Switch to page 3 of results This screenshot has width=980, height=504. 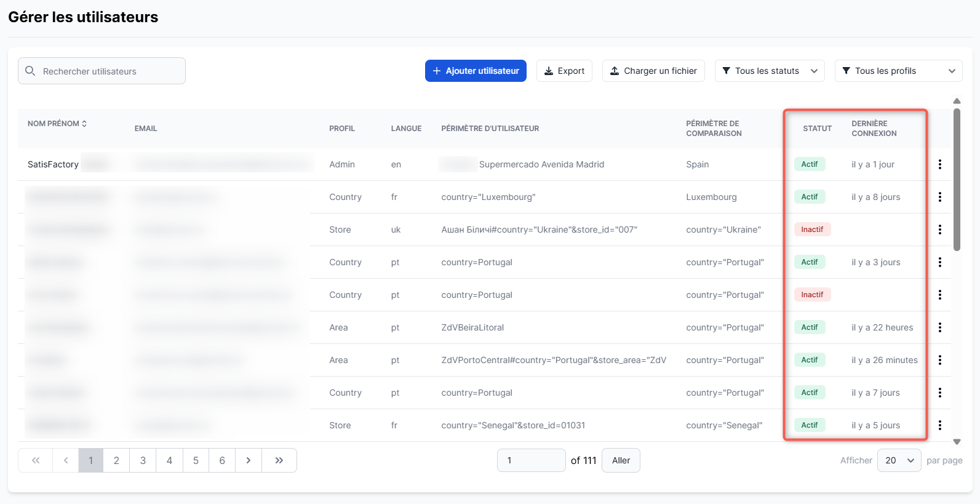(143, 460)
